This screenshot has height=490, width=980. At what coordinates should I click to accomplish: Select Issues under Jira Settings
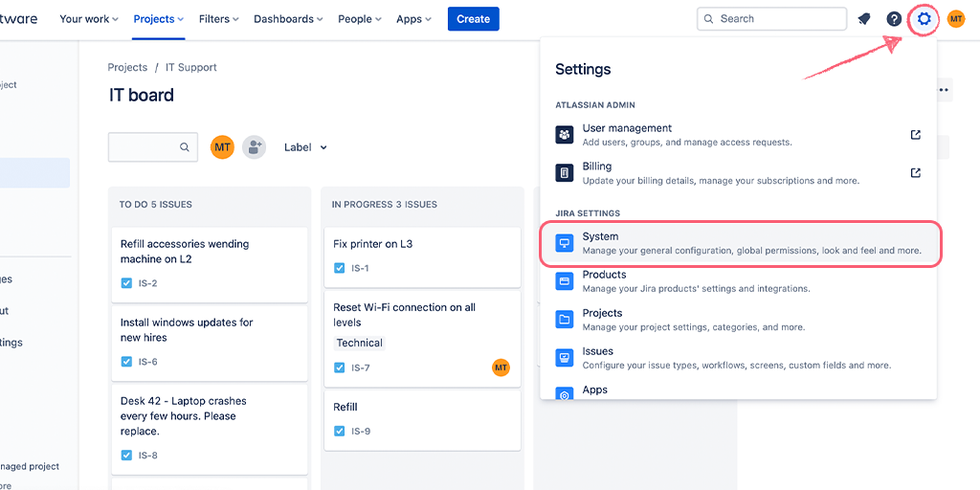pyautogui.click(x=738, y=358)
